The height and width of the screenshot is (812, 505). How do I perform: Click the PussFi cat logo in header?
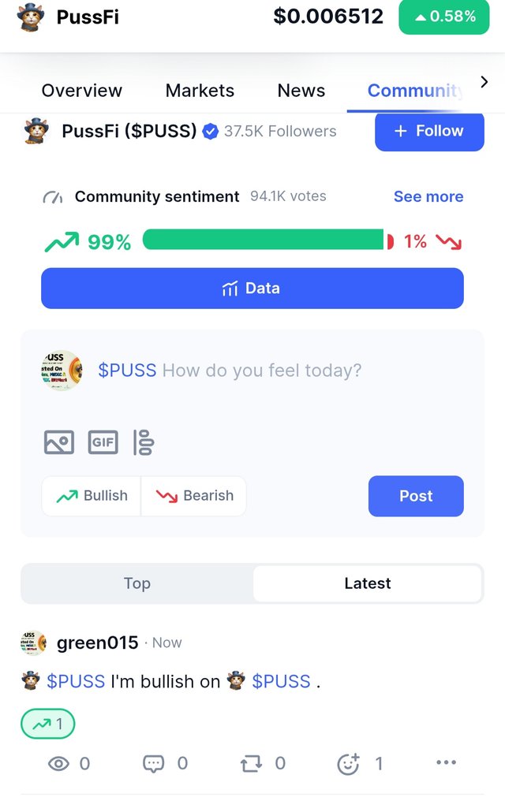[31, 16]
